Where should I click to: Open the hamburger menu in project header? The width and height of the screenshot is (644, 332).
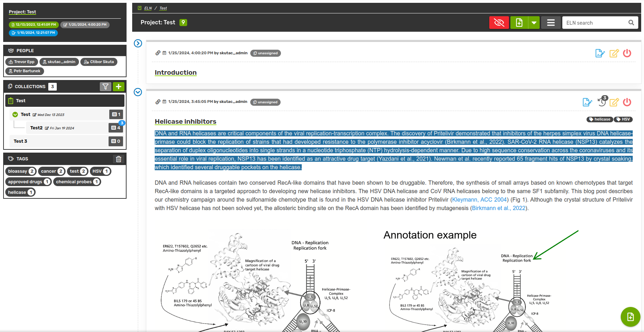pyautogui.click(x=551, y=23)
